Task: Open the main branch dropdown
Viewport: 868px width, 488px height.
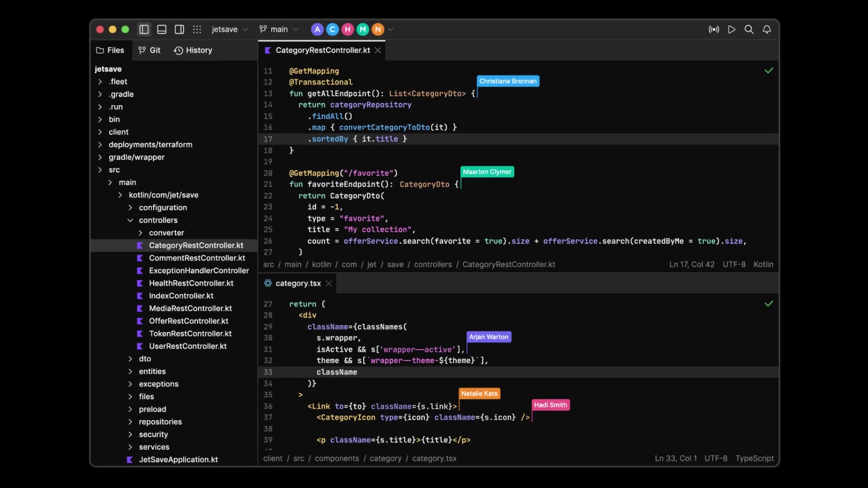Action: tap(278, 29)
